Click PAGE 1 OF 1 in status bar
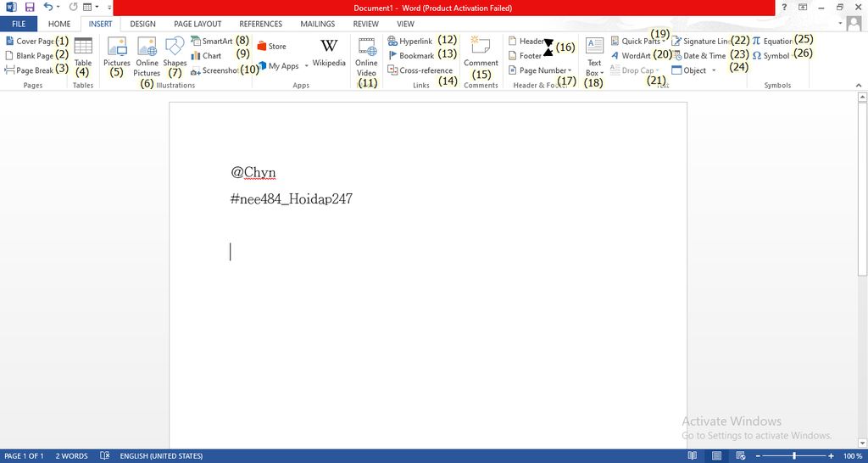 pyautogui.click(x=24, y=456)
